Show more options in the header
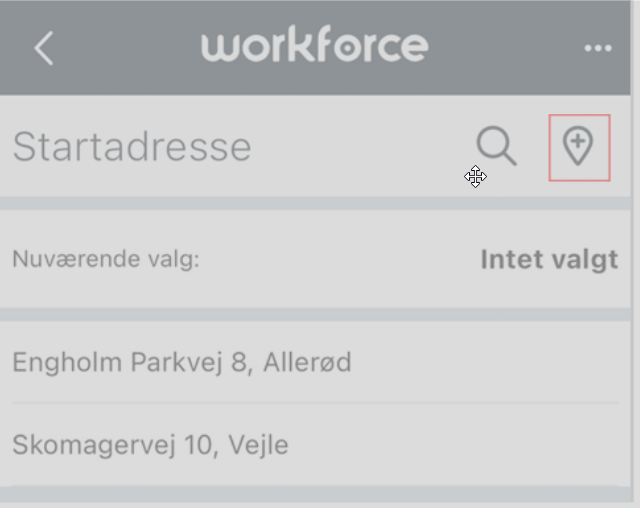This screenshot has height=508, width=640. (598, 48)
